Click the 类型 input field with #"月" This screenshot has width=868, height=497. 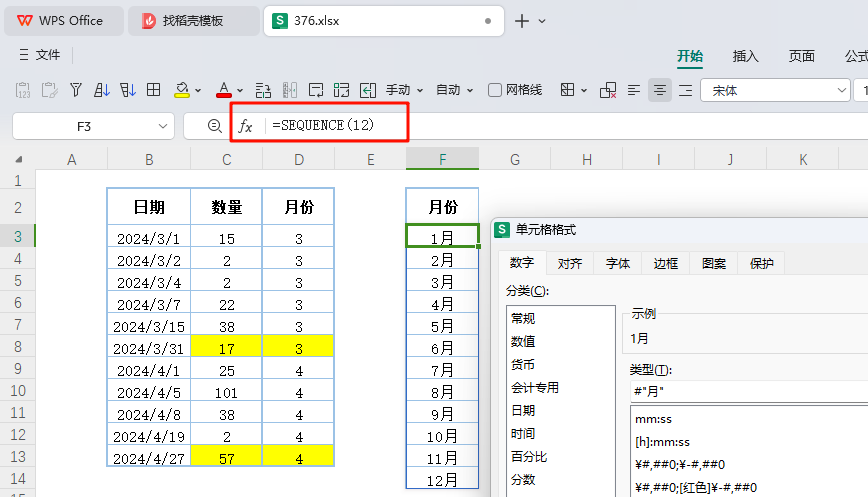[x=749, y=391]
